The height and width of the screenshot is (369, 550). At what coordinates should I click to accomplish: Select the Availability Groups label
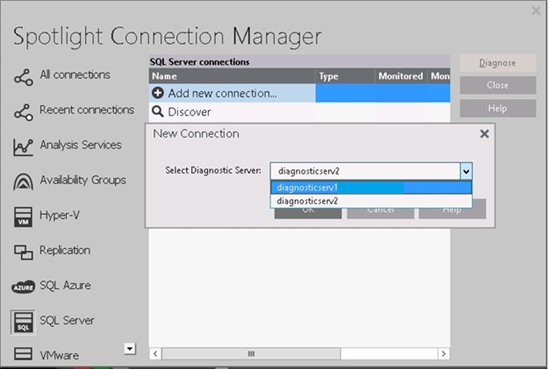[83, 180]
